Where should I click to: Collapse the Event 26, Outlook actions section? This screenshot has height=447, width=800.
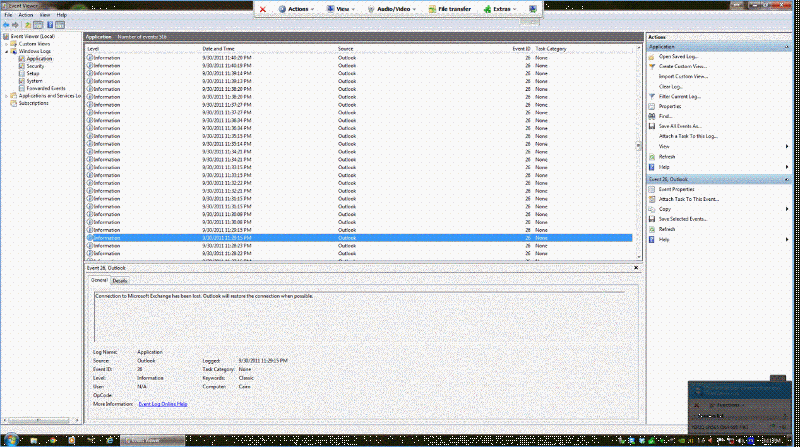(786, 180)
